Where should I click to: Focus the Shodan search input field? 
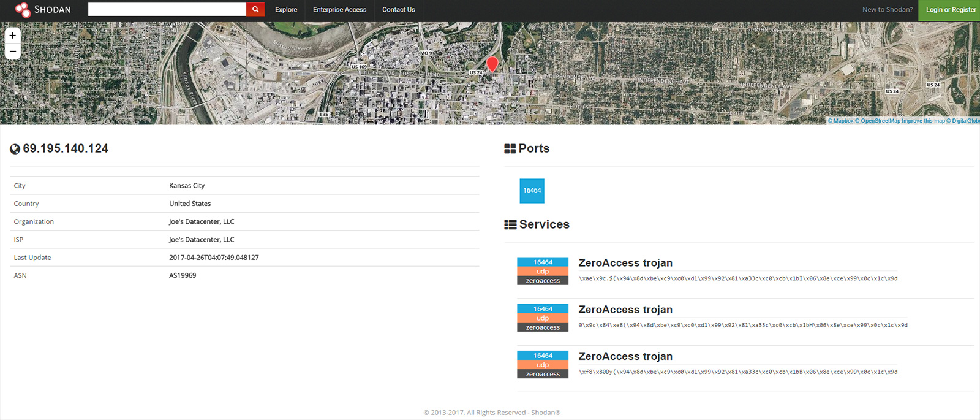point(167,9)
